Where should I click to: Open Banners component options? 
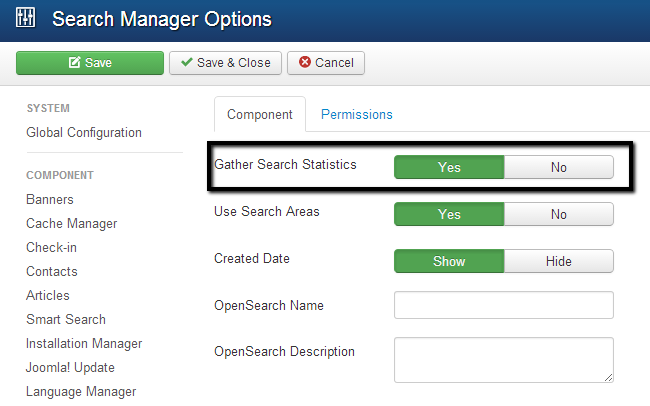50,199
